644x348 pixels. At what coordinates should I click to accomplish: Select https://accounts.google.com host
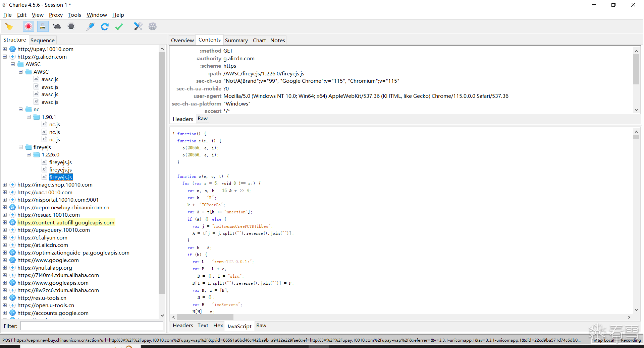[x=53, y=313]
